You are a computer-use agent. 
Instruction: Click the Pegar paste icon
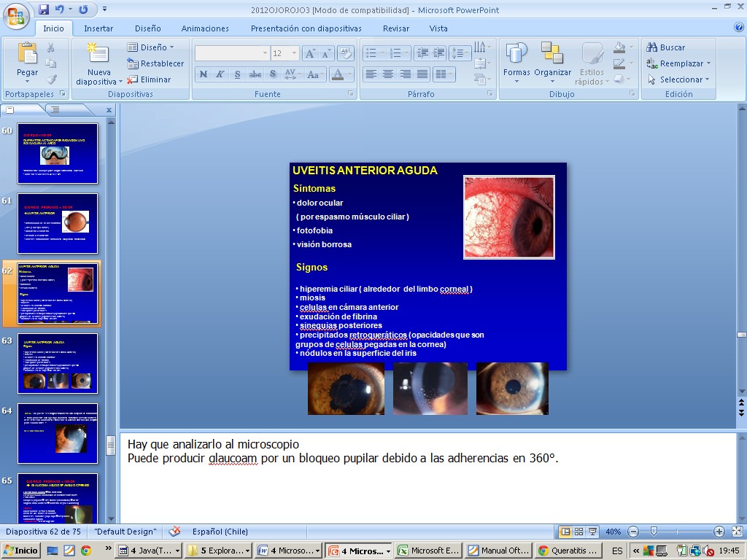click(x=28, y=55)
